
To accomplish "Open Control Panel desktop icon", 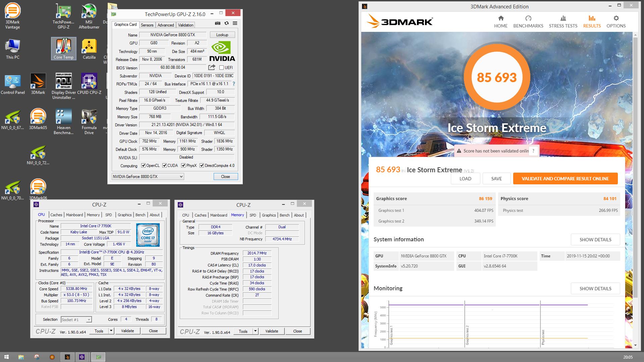I will click(x=13, y=84).
